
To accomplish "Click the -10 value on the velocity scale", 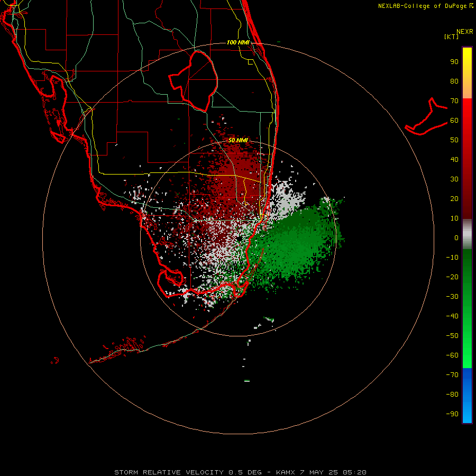I will pos(452,258).
